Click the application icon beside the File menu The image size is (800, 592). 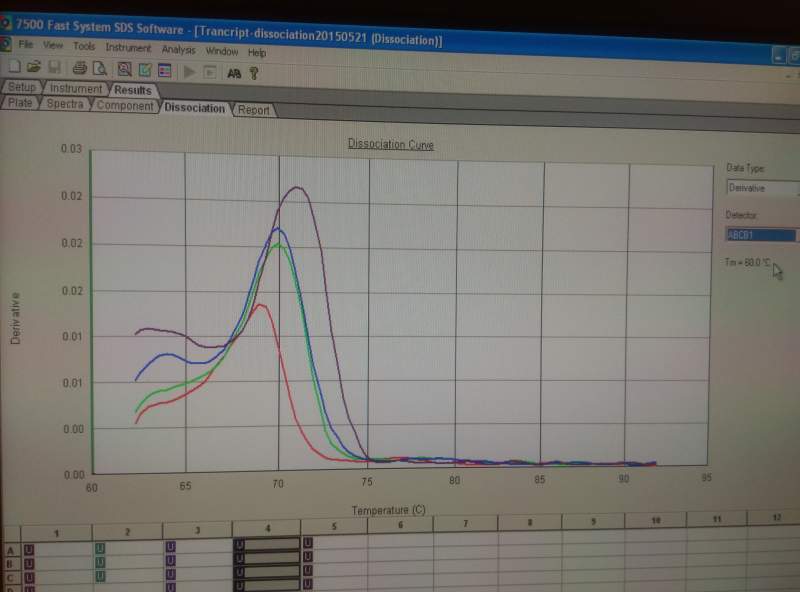[5, 43]
